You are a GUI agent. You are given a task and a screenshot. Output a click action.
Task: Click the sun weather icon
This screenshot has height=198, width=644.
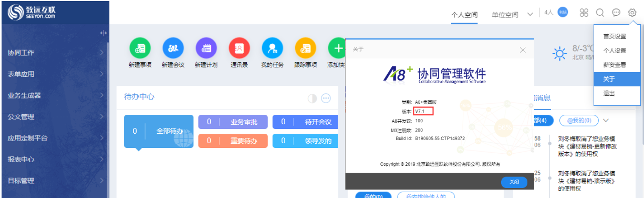tap(560, 53)
